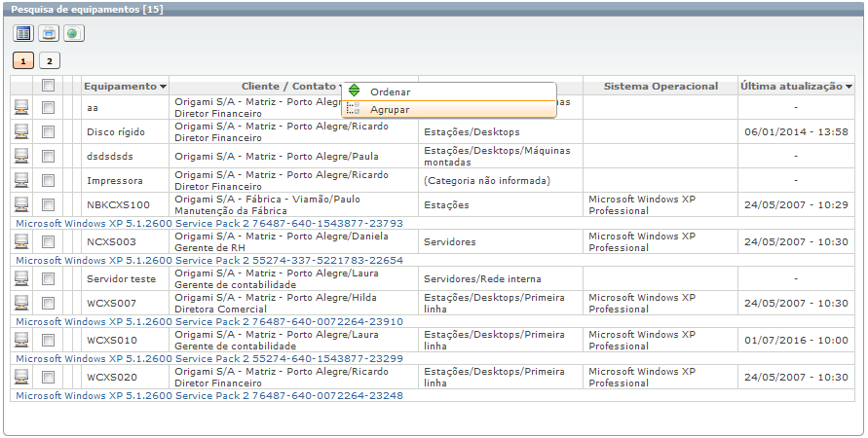Go to page 2 of results
This screenshot has width=868, height=438.
[x=49, y=60]
